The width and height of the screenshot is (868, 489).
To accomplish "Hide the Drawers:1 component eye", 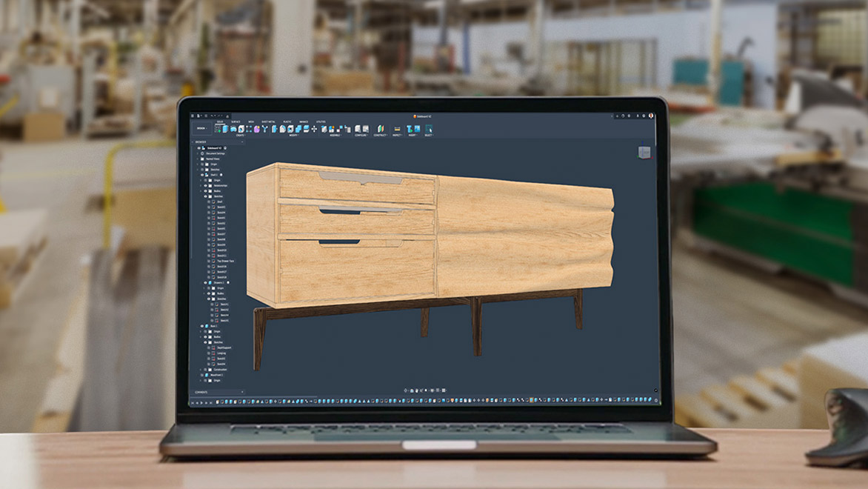I will (x=205, y=282).
